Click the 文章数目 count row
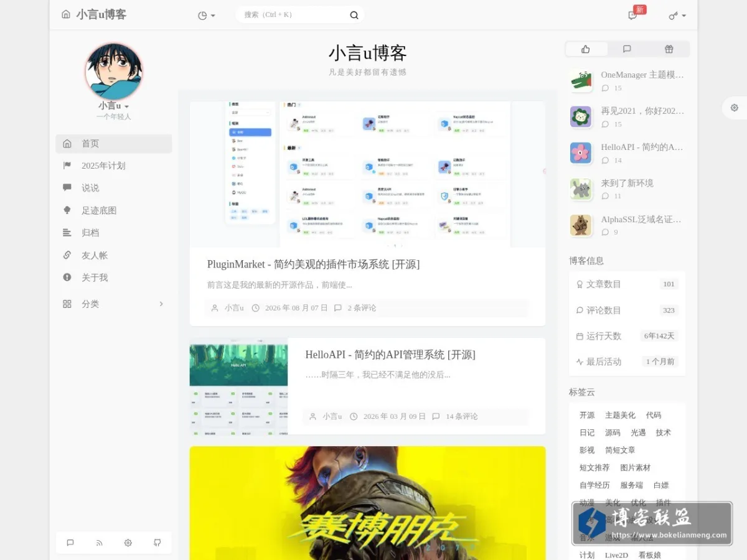This screenshot has width=747, height=560. coord(627,284)
